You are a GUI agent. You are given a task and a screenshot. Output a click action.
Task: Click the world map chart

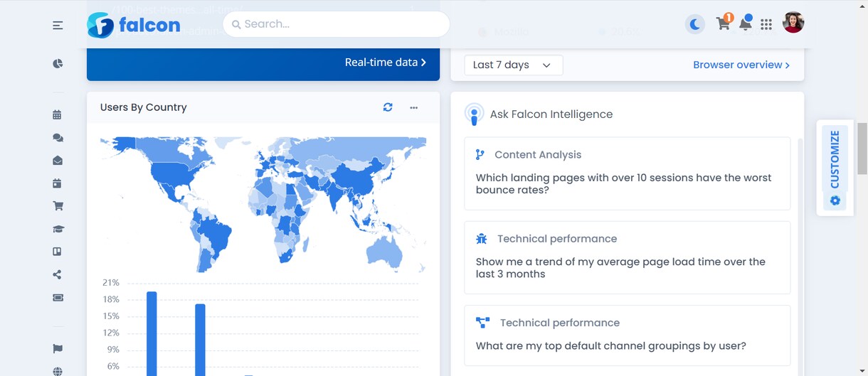pos(263,204)
